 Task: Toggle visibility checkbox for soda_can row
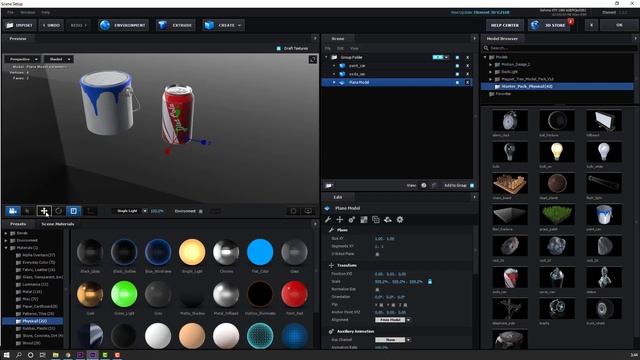[x=457, y=74]
